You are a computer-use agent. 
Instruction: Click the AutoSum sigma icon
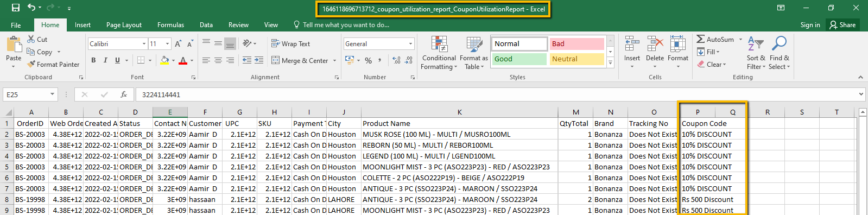click(x=701, y=39)
